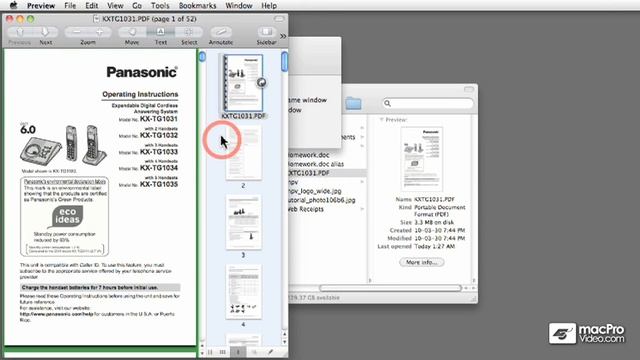Open the Go menu

click(137, 6)
